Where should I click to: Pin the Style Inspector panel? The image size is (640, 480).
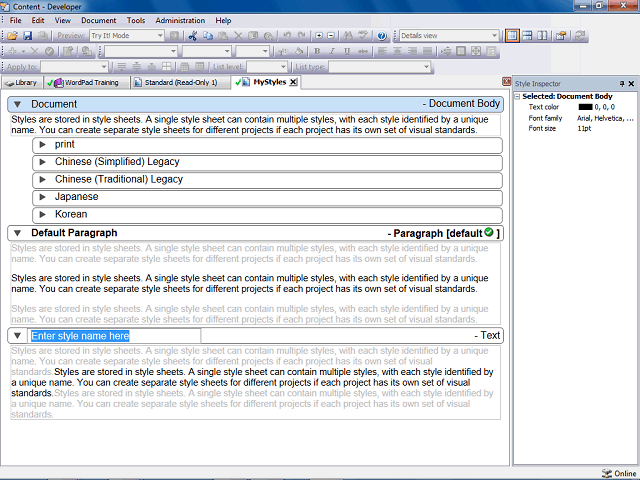pyautogui.click(x=622, y=84)
